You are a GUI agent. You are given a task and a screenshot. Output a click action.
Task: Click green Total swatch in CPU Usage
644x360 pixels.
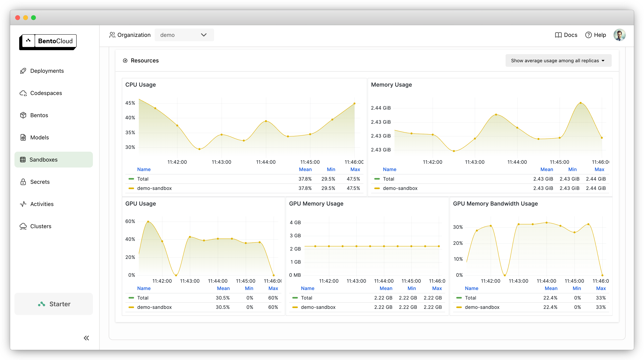coord(131,179)
